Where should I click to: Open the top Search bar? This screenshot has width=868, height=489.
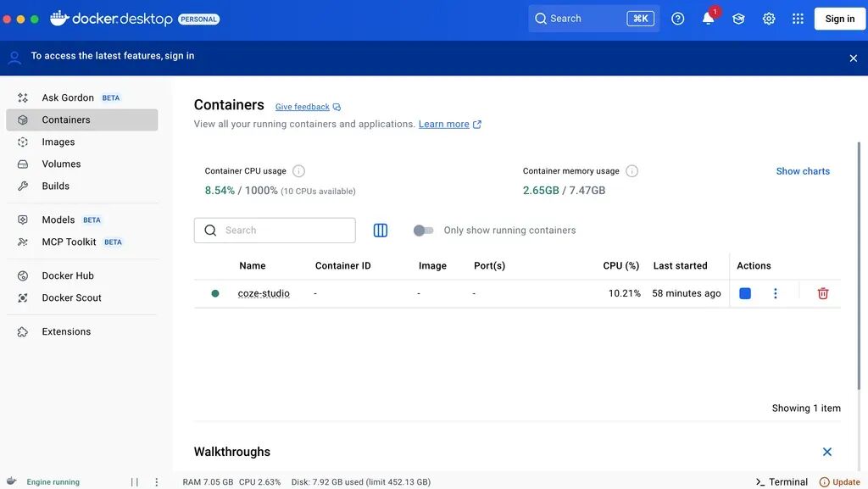point(594,19)
